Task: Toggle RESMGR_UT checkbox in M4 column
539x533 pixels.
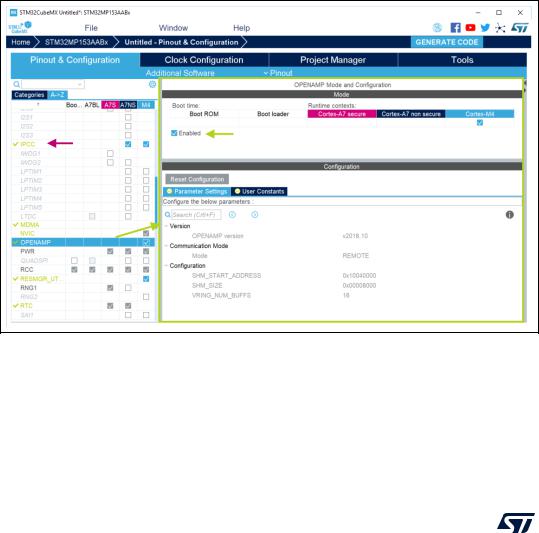Action: [x=146, y=279]
